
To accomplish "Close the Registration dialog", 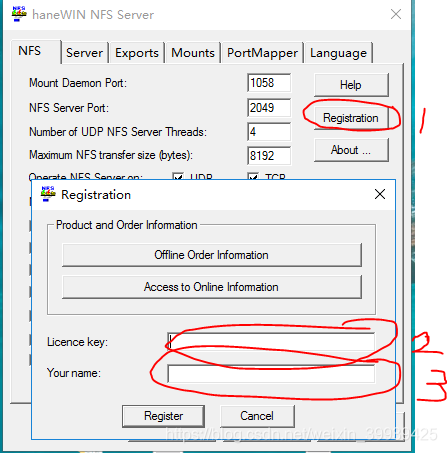I will point(380,194).
